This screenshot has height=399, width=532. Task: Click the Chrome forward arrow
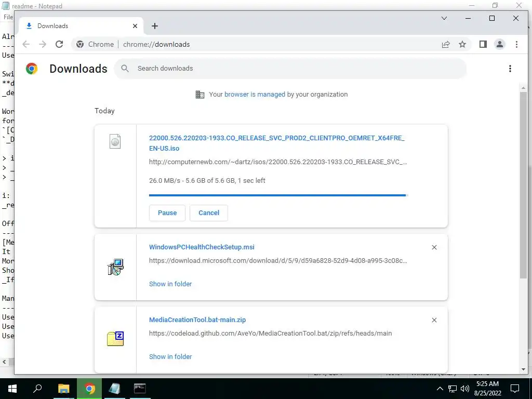43,45
